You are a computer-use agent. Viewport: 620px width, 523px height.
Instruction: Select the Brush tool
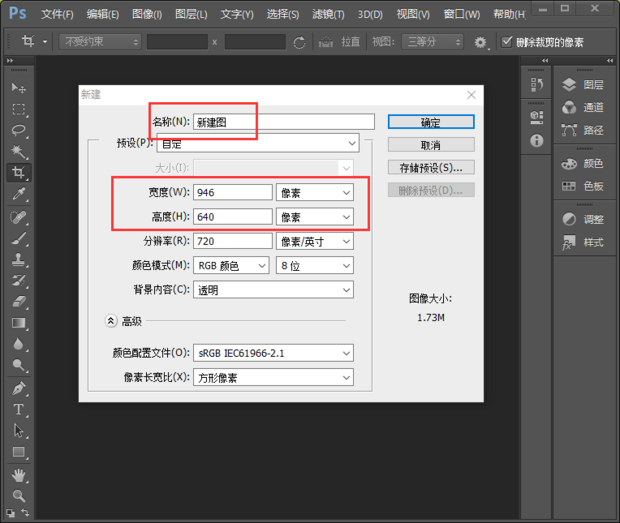tap(18, 238)
